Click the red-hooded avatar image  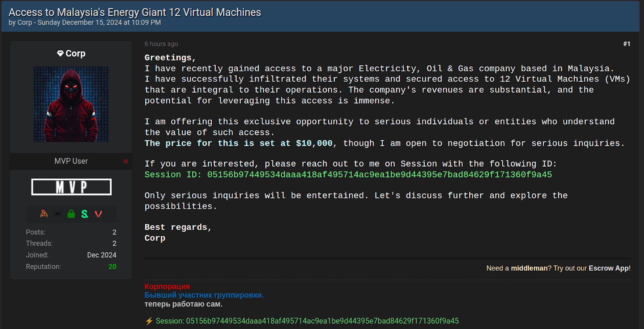click(x=71, y=104)
